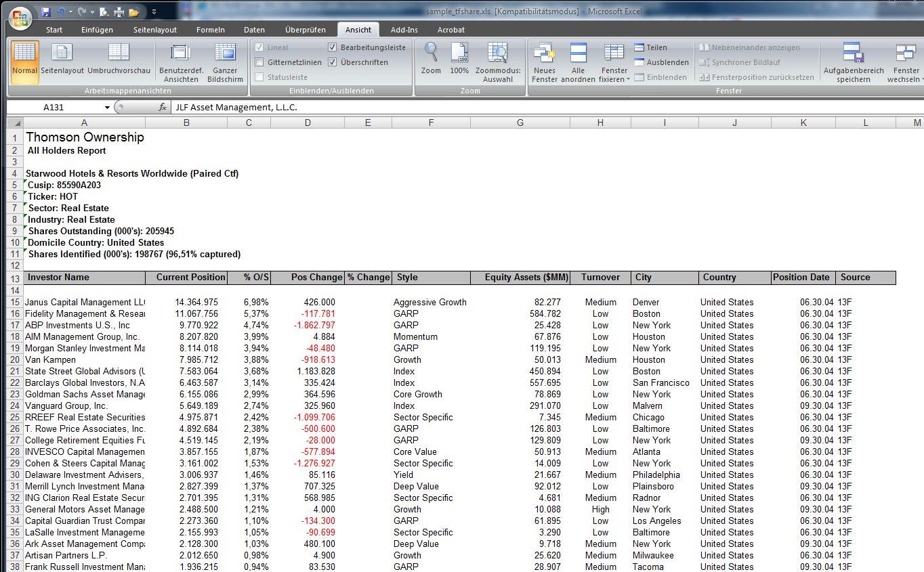Select the Equity Assets ($MM) header cell
Screen dimensions: 924x572
click(520, 278)
